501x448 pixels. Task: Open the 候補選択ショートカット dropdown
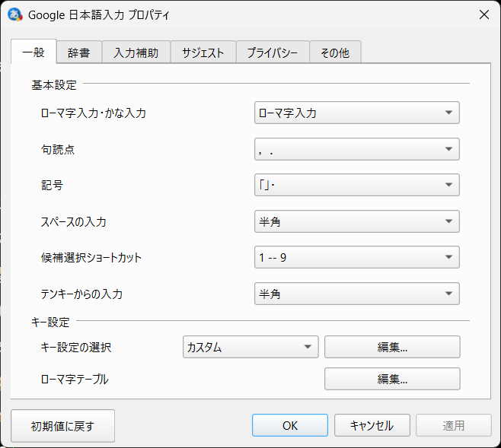[x=357, y=257]
